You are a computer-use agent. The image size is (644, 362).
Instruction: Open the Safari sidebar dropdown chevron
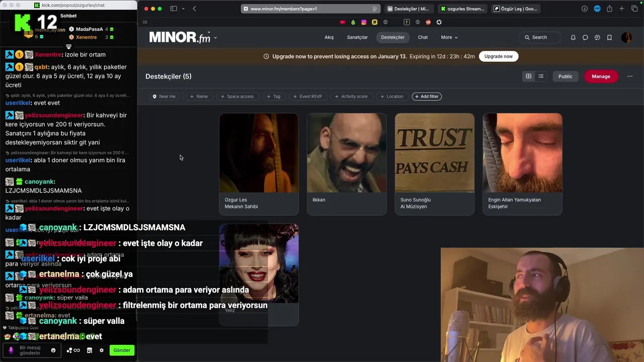(x=183, y=9)
